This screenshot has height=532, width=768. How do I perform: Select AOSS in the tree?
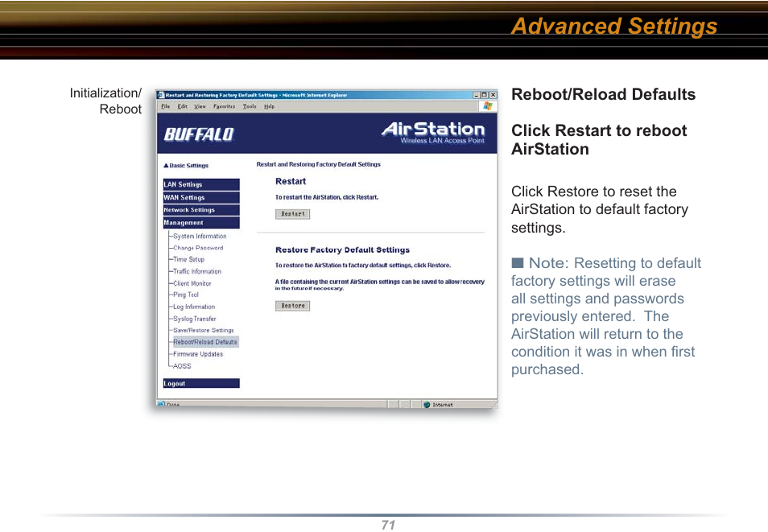[182, 366]
